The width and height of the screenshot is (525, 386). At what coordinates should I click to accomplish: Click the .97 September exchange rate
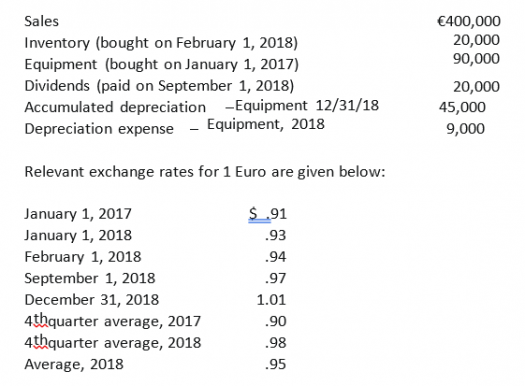[276, 279]
